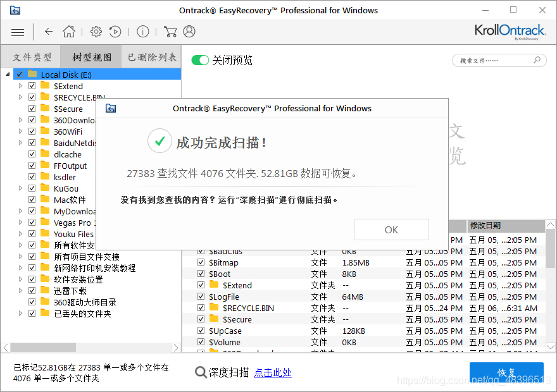The height and width of the screenshot is (392, 557).
Task: Expand the BaiduNetdisk tree node
Action: 20,142
